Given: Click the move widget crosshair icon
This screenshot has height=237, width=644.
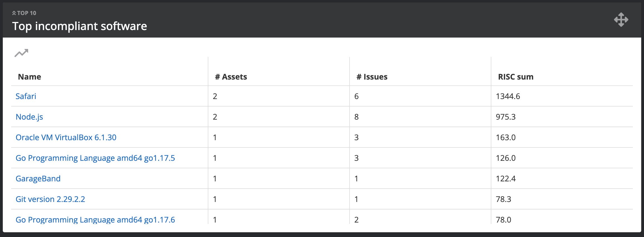Looking at the screenshot, I should tap(621, 20).
